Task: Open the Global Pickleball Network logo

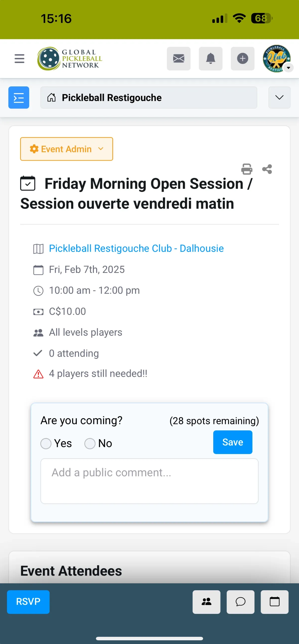Action: pyautogui.click(x=70, y=59)
